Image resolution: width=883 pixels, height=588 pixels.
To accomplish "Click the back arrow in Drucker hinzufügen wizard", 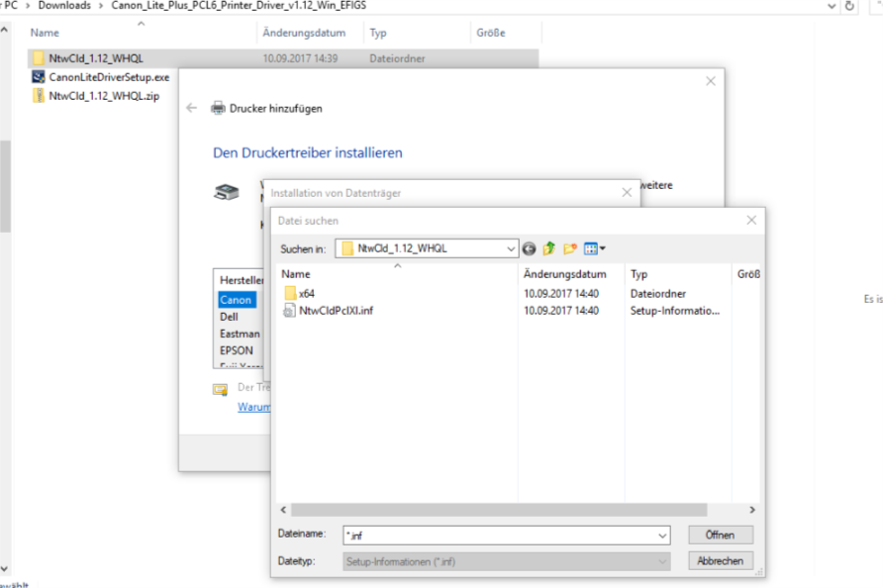I will click(x=191, y=108).
